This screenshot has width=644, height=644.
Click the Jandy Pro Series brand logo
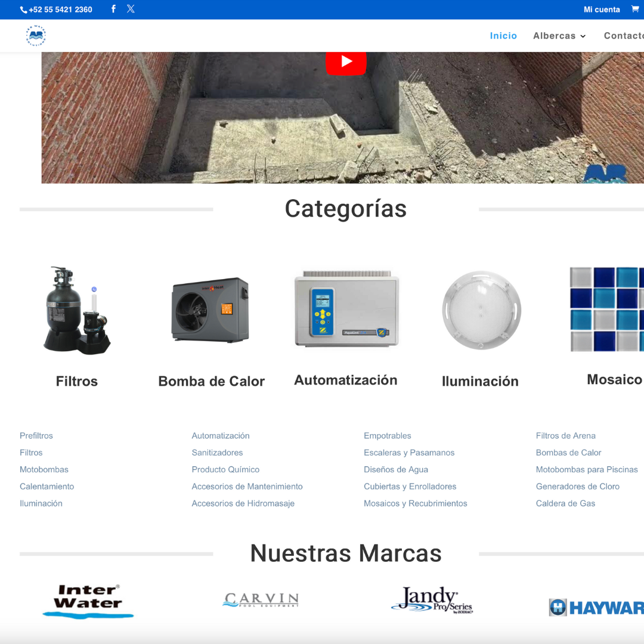pos(432,600)
